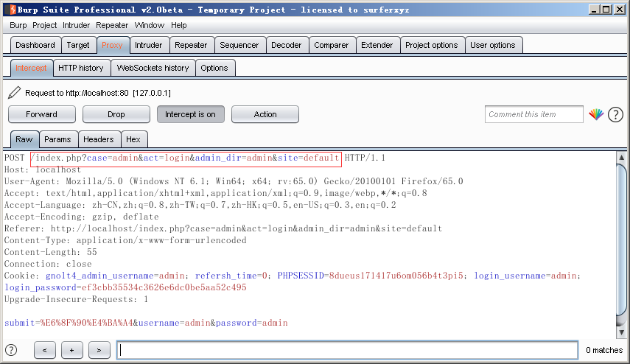Click the Comment this item field

534,114
